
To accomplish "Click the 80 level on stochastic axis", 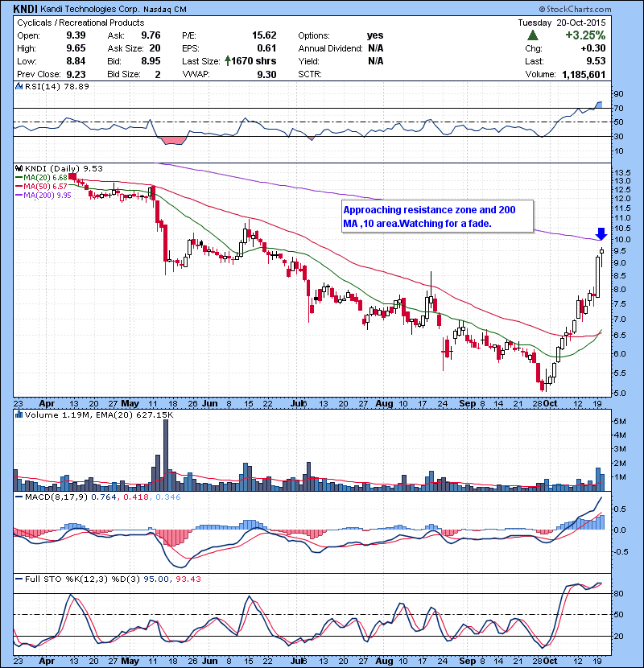I will pos(618,593).
